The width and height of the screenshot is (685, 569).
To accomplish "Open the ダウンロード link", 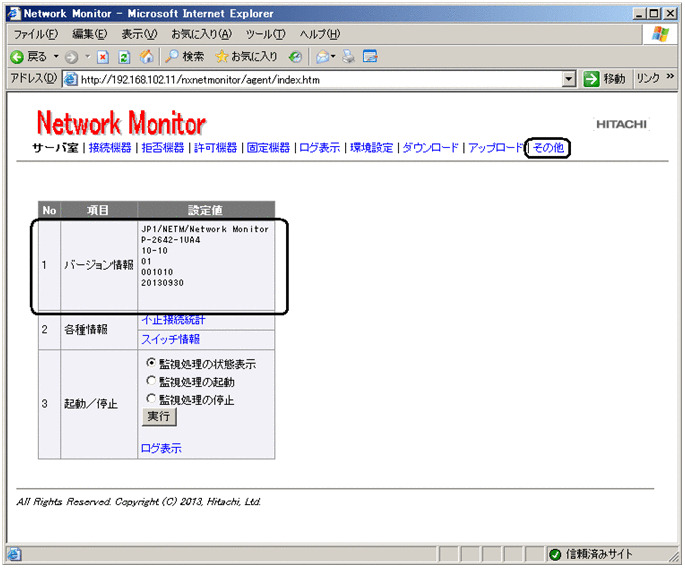I will click(431, 148).
